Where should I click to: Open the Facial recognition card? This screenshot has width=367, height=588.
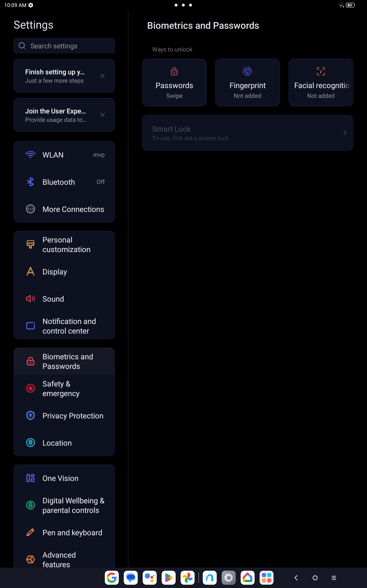(321, 82)
